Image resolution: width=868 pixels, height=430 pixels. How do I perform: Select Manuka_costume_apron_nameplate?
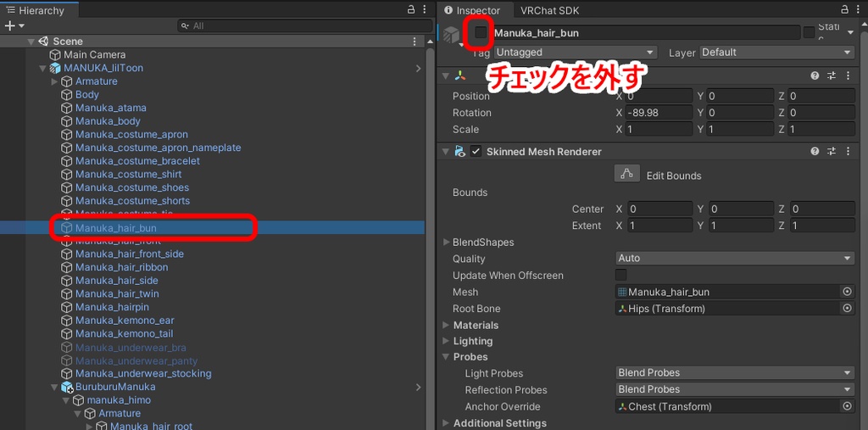point(158,148)
